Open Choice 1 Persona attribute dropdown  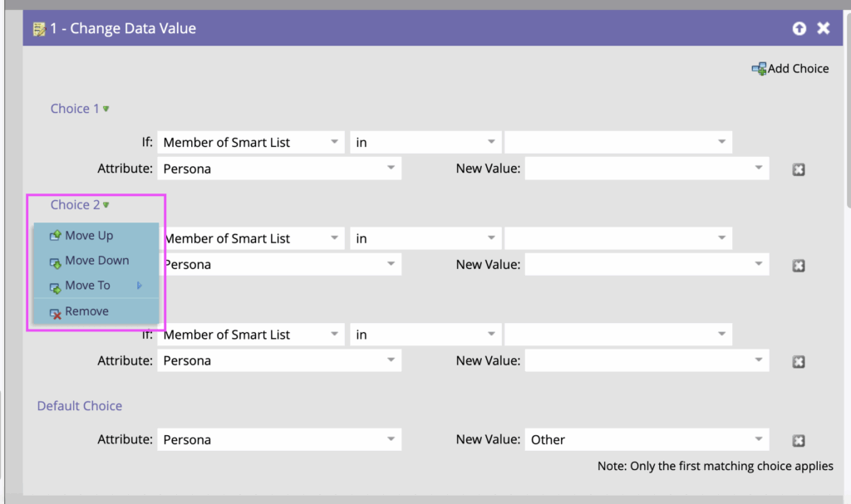point(278,169)
